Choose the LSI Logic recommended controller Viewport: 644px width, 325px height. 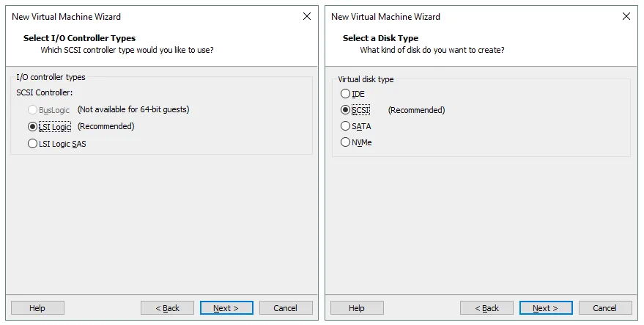pos(32,126)
